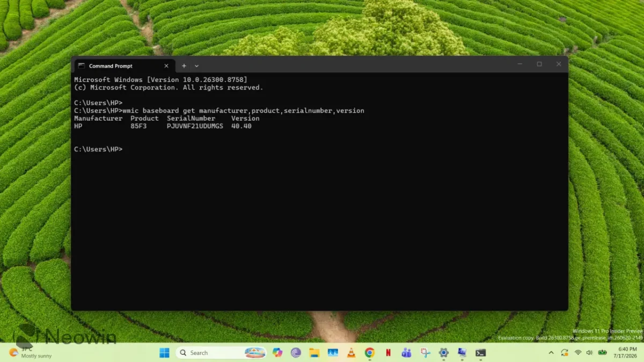
Task: Close the Command Prompt window
Action: click(559, 64)
